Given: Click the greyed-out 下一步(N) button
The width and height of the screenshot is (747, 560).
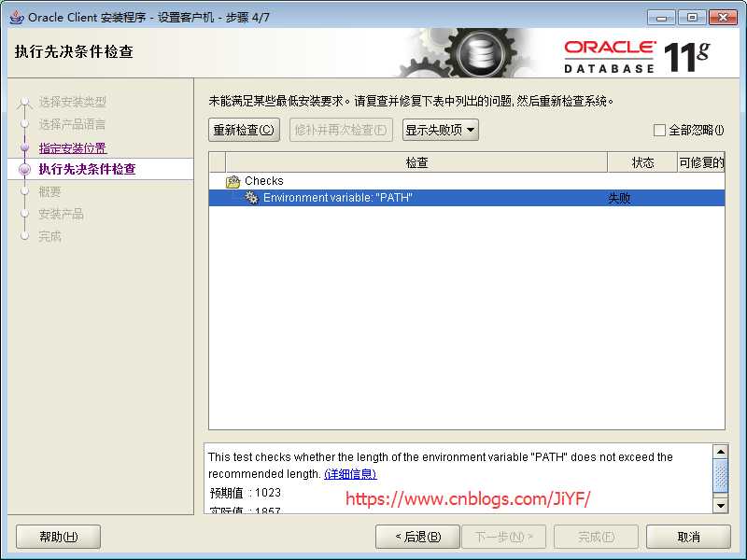Looking at the screenshot, I should tap(503, 537).
